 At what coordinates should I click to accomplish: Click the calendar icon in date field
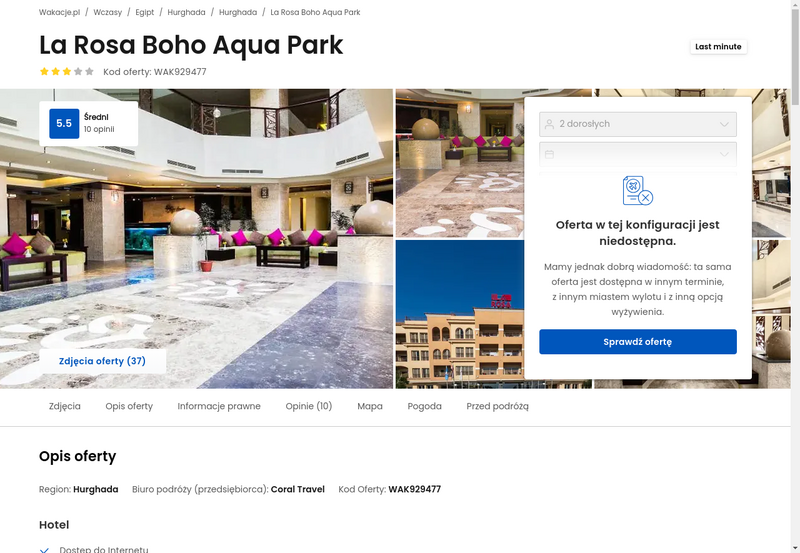(549, 154)
